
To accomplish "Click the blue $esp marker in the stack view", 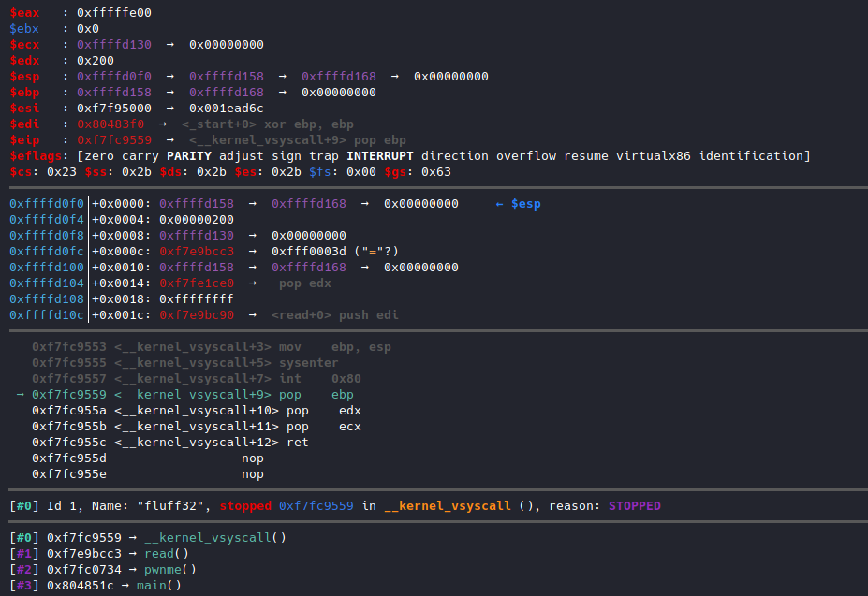I will (x=518, y=204).
